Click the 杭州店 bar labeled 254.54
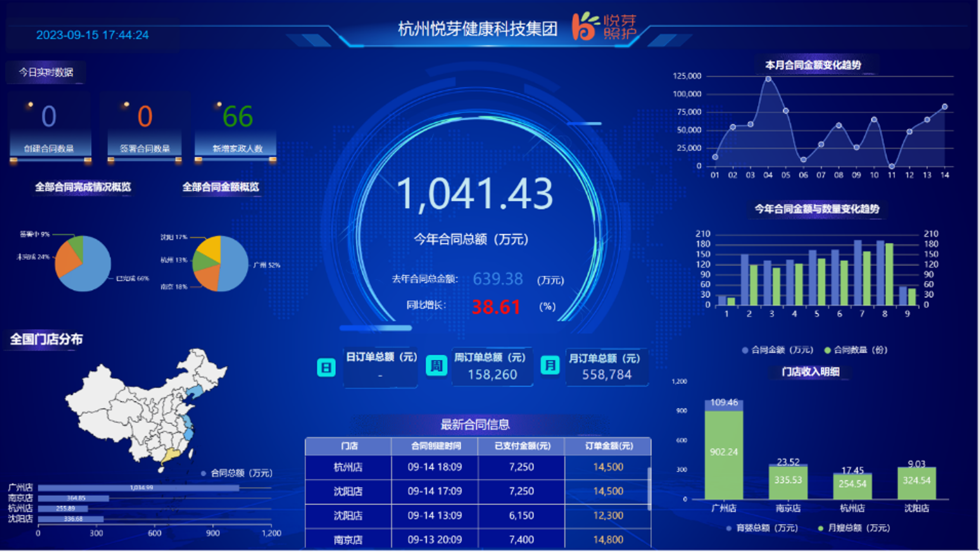 (x=852, y=487)
